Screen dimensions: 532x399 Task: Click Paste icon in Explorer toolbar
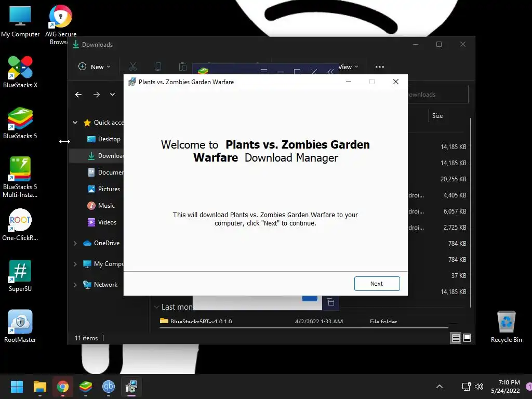pos(182,67)
